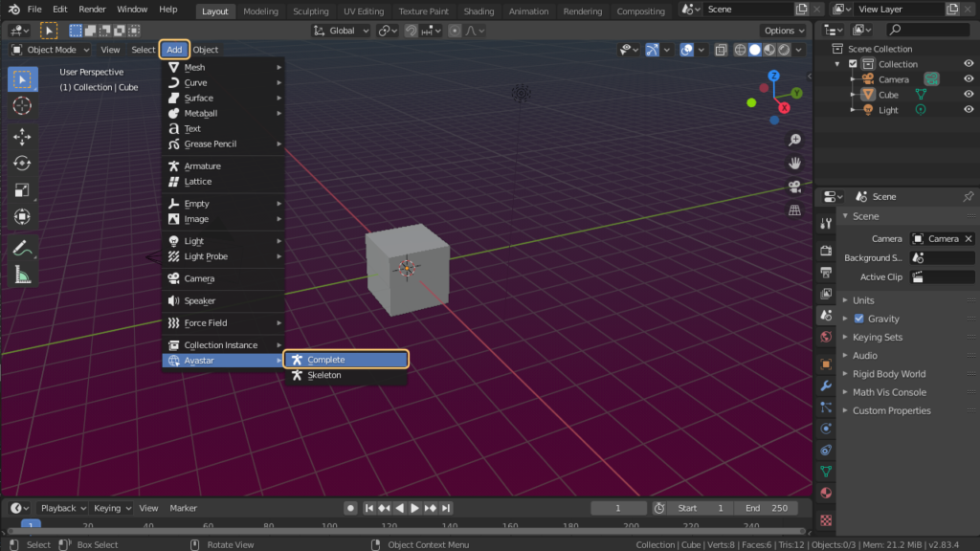Switch to the Sculpting workspace tab
This screenshot has width=980, height=551.
point(310,11)
